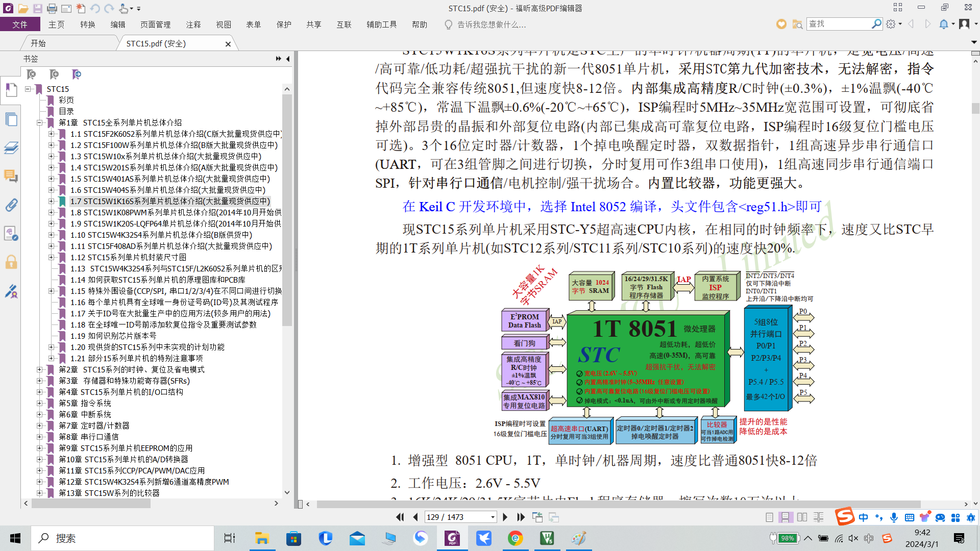Click the Save disk icon

coord(37,8)
